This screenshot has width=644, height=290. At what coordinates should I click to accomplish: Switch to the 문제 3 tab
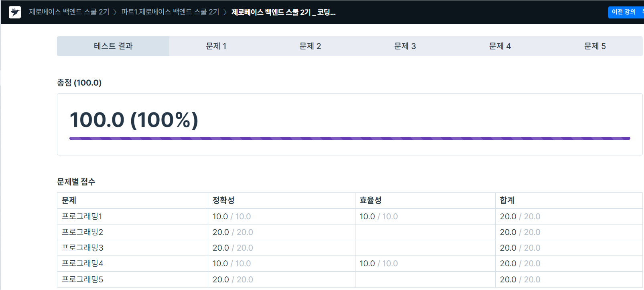[x=405, y=46]
